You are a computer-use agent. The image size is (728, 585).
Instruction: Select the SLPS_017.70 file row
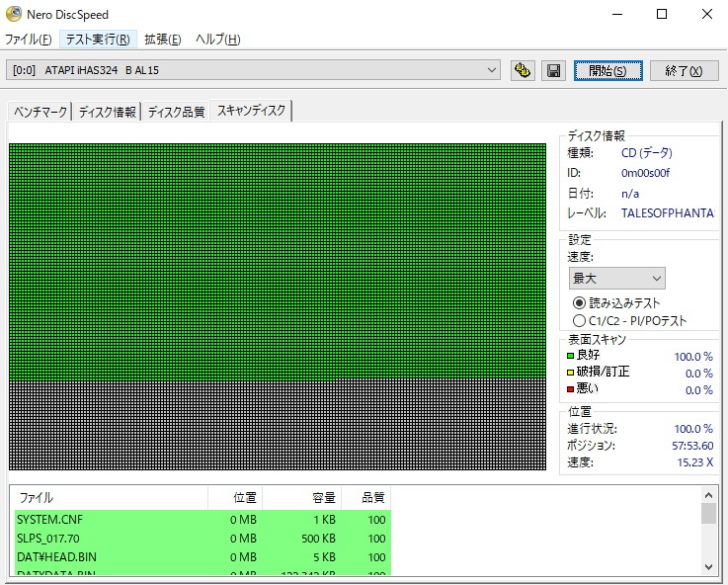point(202,539)
